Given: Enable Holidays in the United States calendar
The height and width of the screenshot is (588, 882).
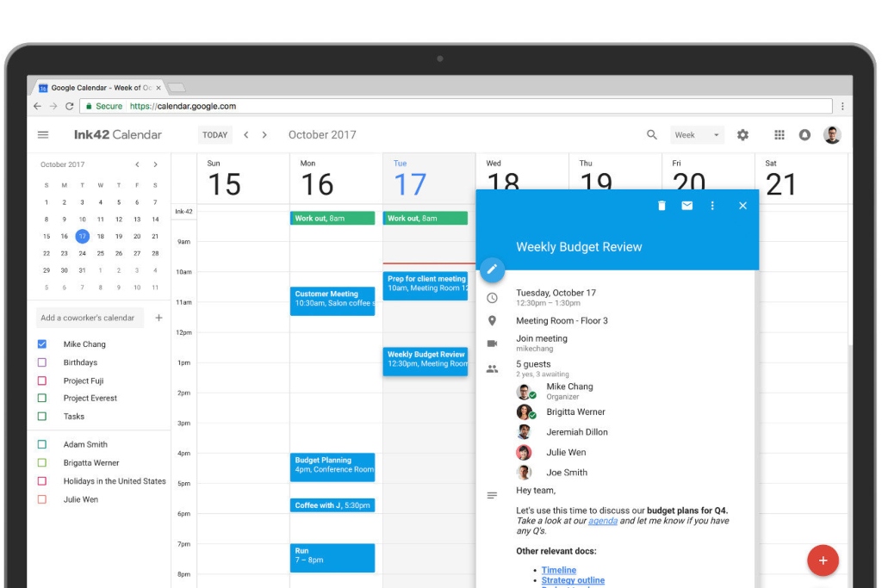Looking at the screenshot, I should click(42, 481).
